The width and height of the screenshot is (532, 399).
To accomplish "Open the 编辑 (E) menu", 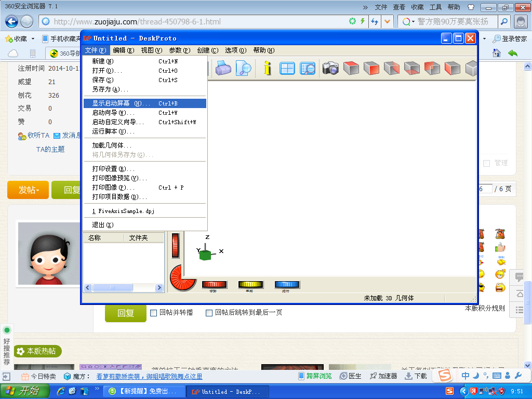I will (x=124, y=50).
